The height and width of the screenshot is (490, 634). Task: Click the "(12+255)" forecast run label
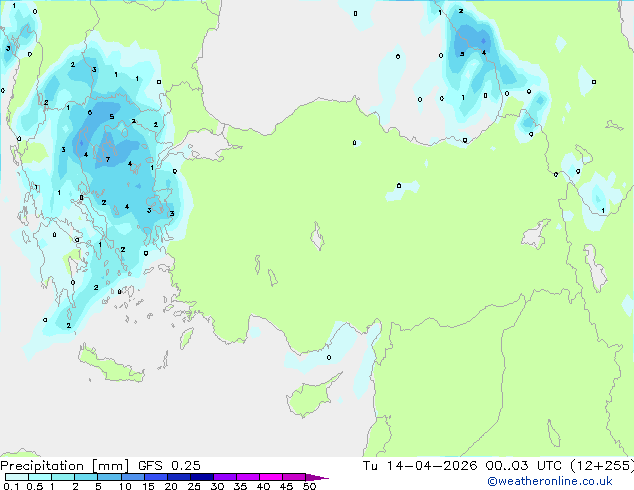click(x=602, y=466)
